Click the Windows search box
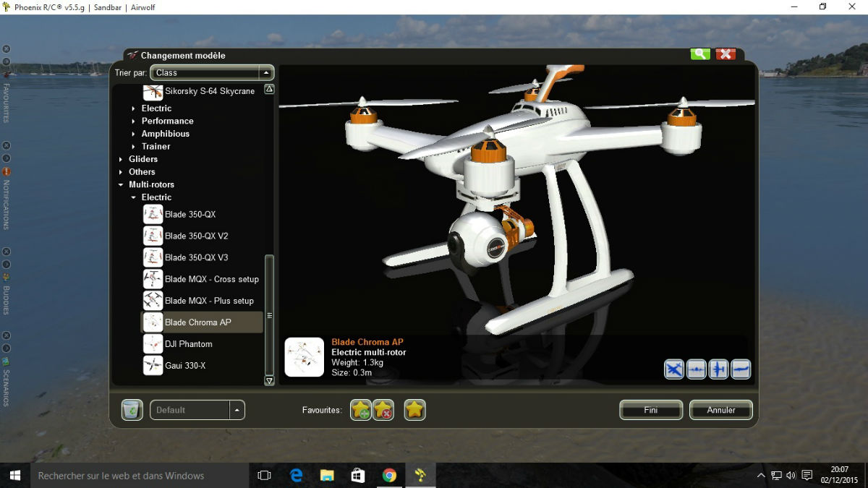The width and height of the screenshot is (868, 488). click(139, 475)
